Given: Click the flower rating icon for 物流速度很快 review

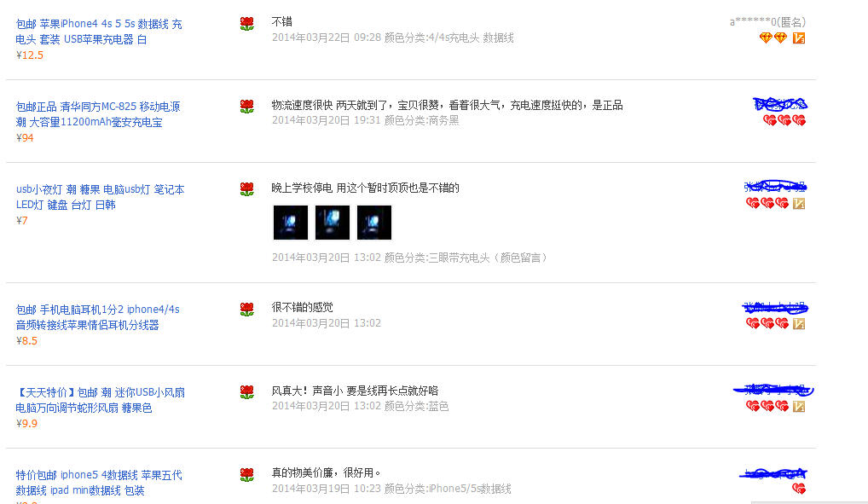Looking at the screenshot, I should (x=247, y=107).
